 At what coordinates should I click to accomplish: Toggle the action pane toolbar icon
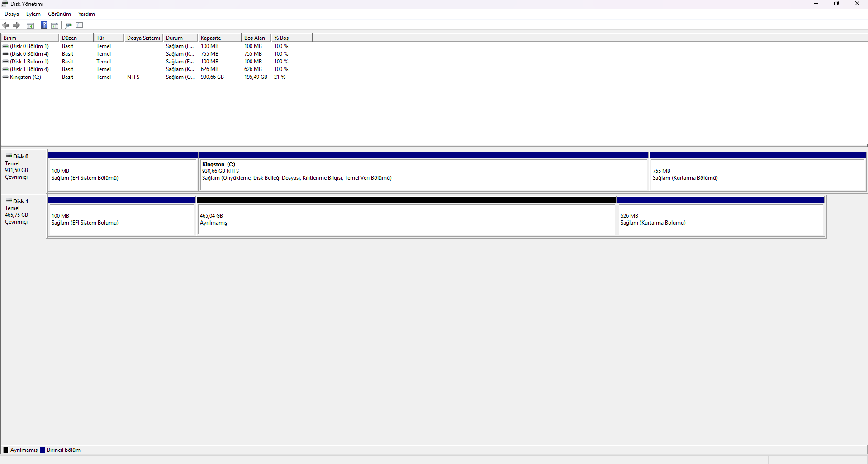[55, 25]
